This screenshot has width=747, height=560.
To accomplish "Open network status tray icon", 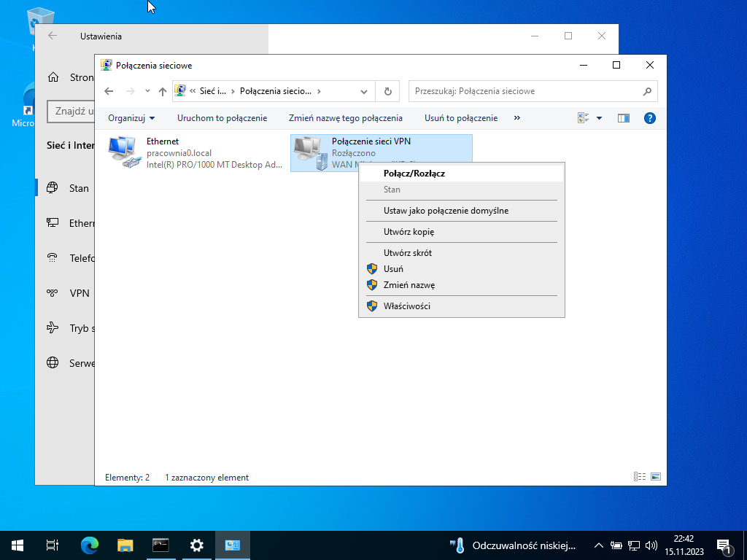I will pyautogui.click(x=634, y=545).
